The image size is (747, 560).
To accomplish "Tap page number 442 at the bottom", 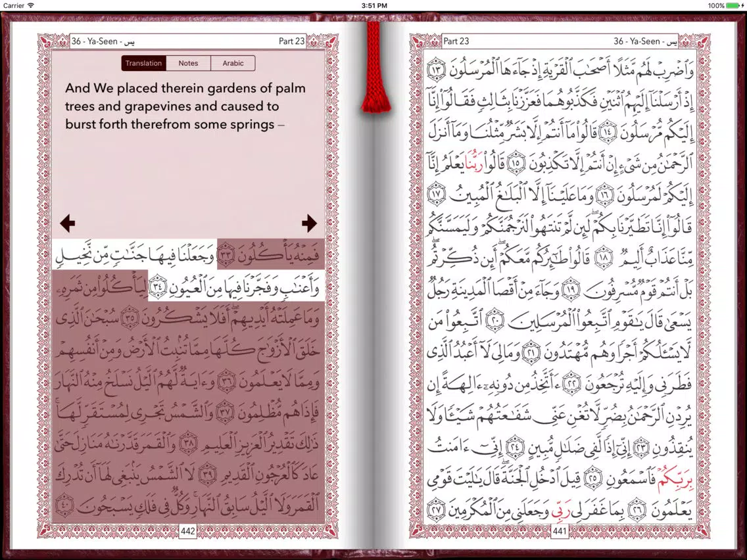I will click(188, 531).
